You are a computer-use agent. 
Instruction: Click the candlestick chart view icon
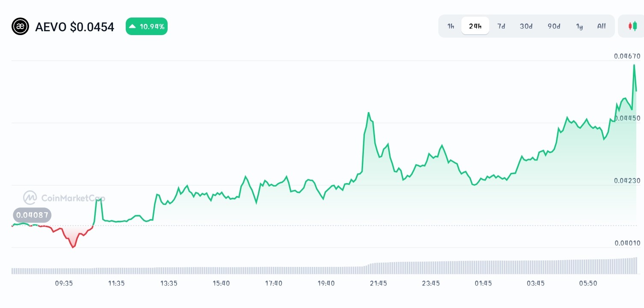click(x=633, y=26)
